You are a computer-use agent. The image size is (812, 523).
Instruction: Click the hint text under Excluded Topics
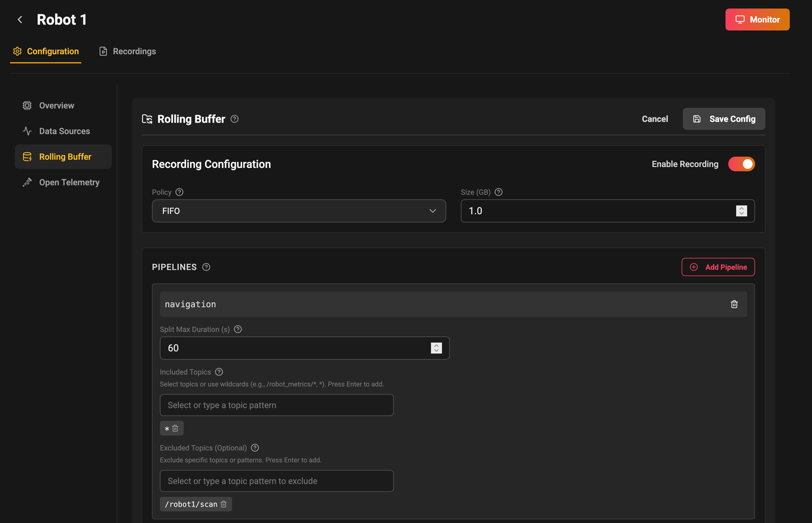pyautogui.click(x=241, y=460)
